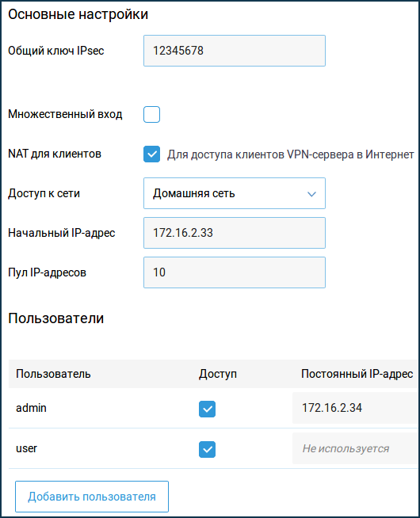Uncheck access for user account

[207, 449]
